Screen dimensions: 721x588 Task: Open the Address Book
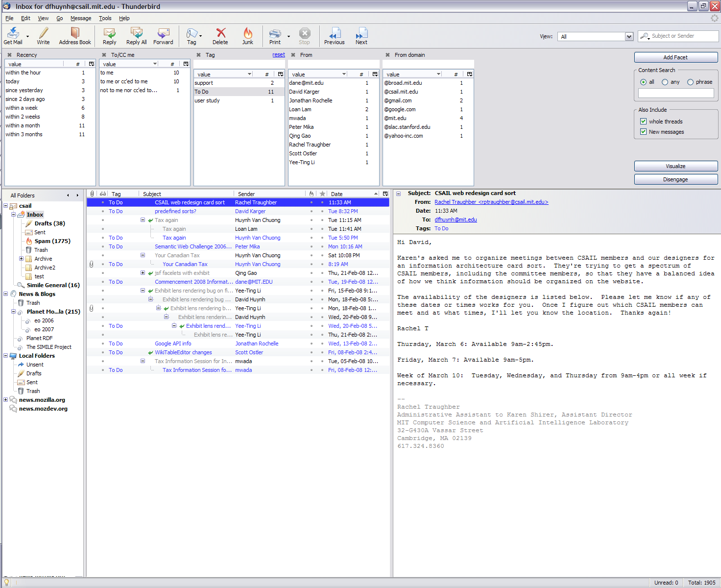75,35
